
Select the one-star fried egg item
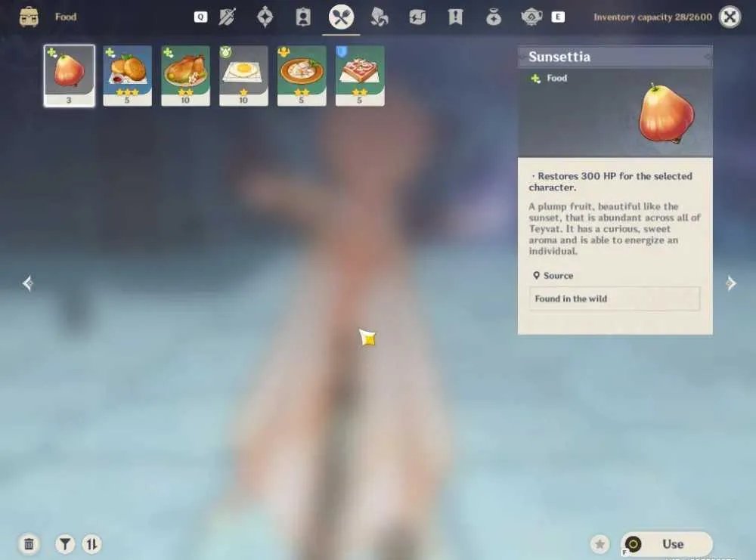[243, 76]
